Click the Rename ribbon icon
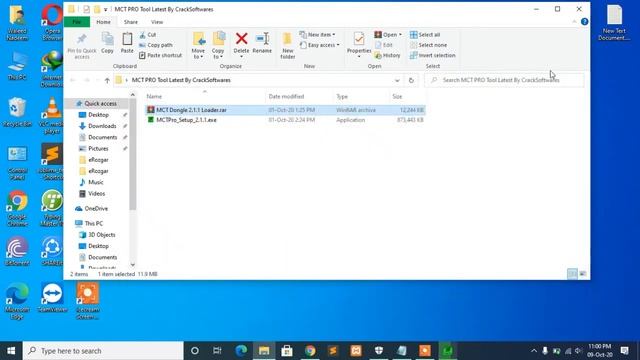This screenshot has width=640, height=360. [262, 43]
